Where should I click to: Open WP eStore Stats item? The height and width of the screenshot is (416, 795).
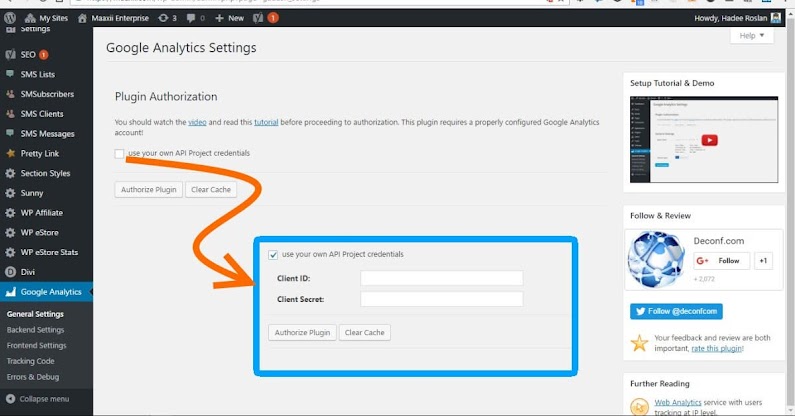49,252
